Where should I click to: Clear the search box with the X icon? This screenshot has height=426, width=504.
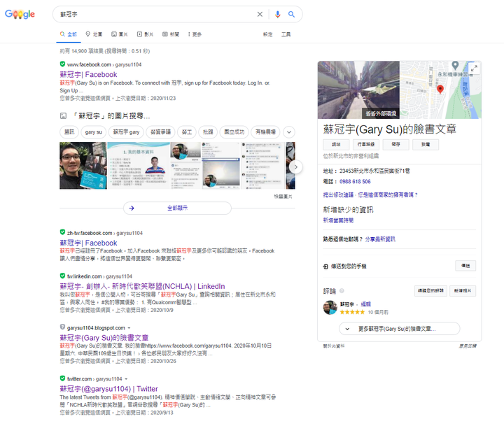point(260,14)
